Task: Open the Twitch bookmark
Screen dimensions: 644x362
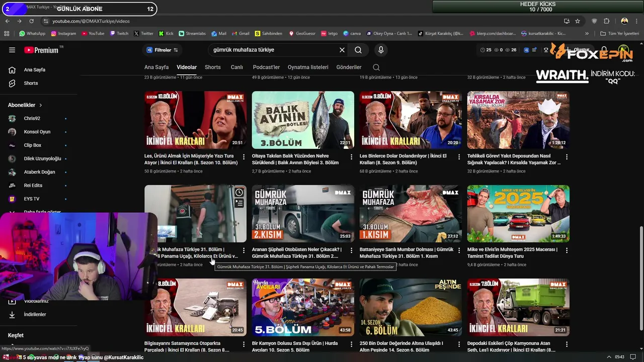Action: [119, 34]
